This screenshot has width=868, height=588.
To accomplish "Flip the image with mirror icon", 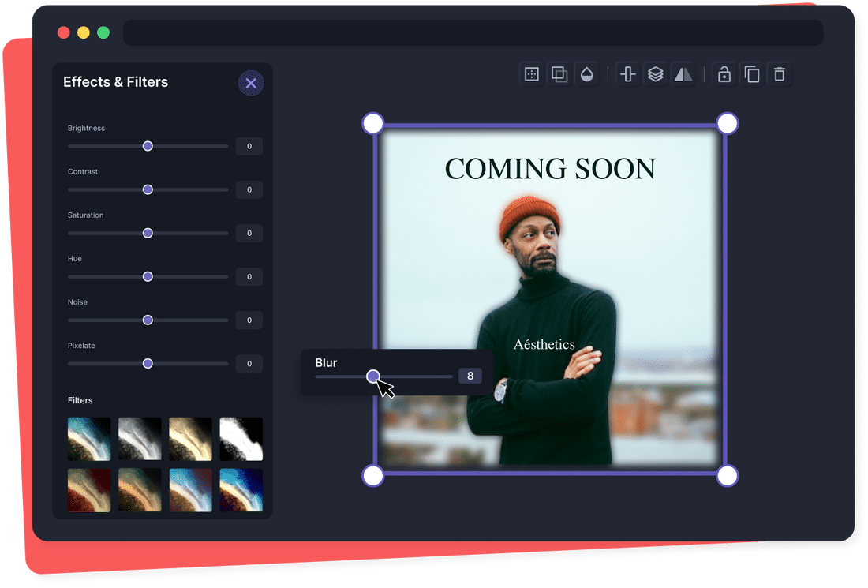I will pyautogui.click(x=683, y=73).
